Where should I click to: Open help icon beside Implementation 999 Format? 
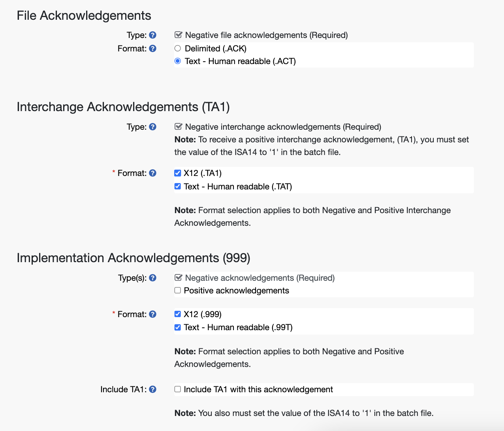153,314
